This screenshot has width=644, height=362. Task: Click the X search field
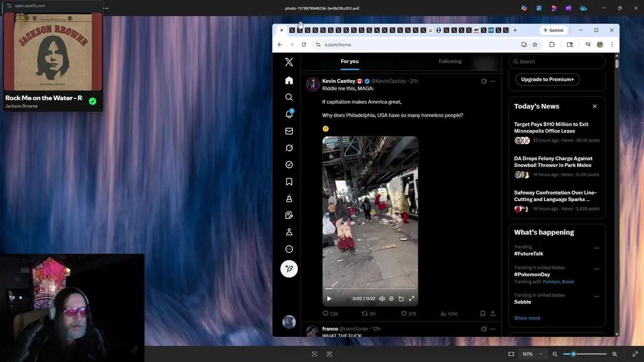[x=556, y=61]
